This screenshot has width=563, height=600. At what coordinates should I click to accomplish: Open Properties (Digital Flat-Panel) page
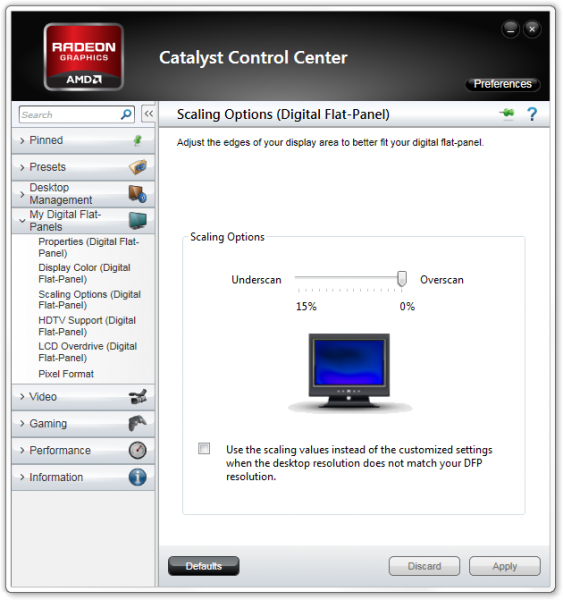click(x=88, y=247)
